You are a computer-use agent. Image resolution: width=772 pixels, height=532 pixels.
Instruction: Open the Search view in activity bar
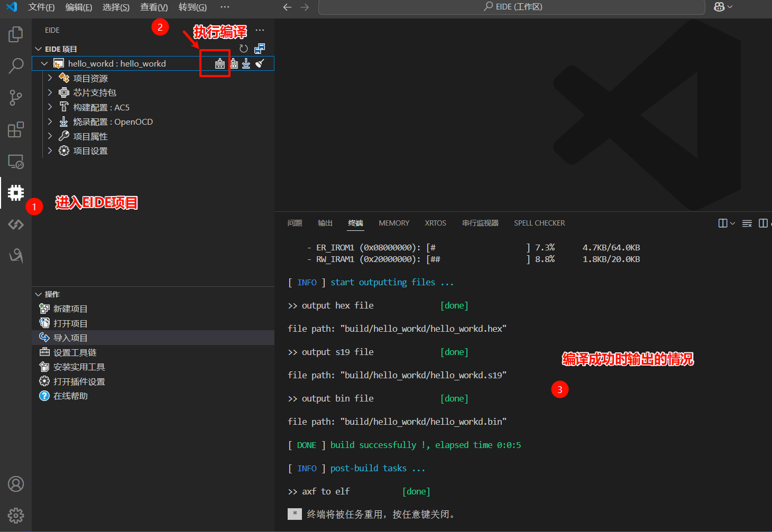pyautogui.click(x=16, y=66)
